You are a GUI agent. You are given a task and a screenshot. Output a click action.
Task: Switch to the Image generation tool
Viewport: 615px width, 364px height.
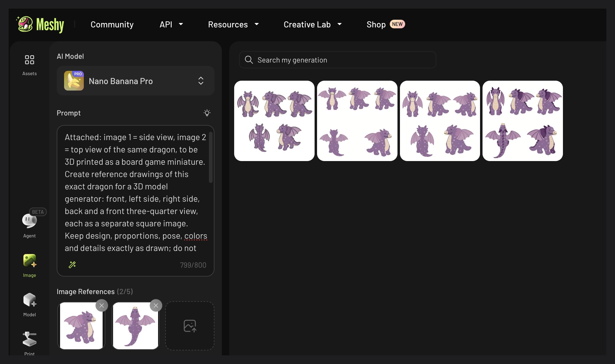click(x=30, y=265)
